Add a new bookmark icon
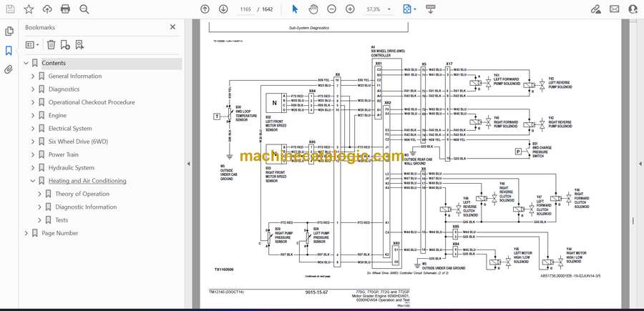The width and height of the screenshot is (644, 311). point(65,45)
